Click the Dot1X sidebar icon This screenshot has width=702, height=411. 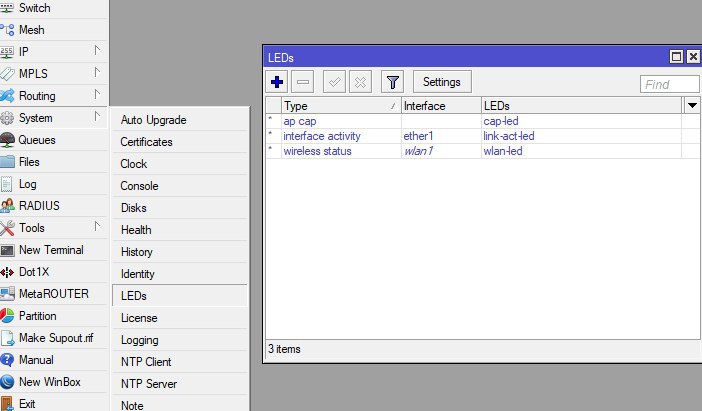coord(7,272)
